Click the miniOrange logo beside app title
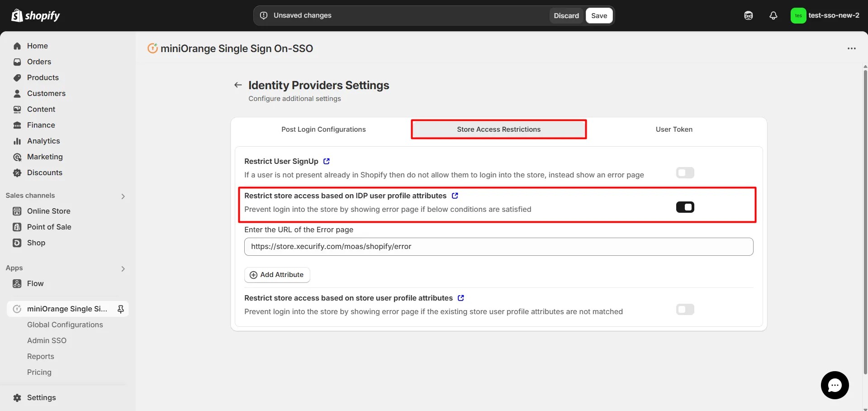This screenshot has width=868, height=411. click(x=153, y=48)
